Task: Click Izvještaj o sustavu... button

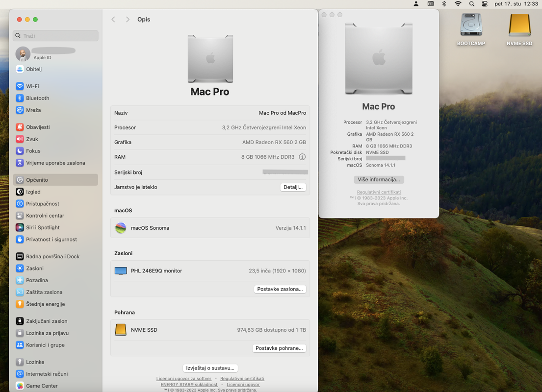Action: [x=210, y=368]
